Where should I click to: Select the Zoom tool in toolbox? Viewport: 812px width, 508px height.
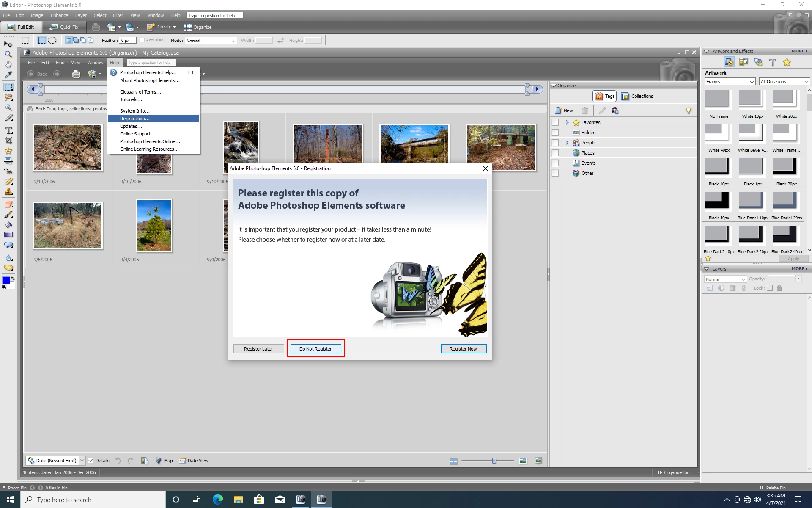click(8, 54)
